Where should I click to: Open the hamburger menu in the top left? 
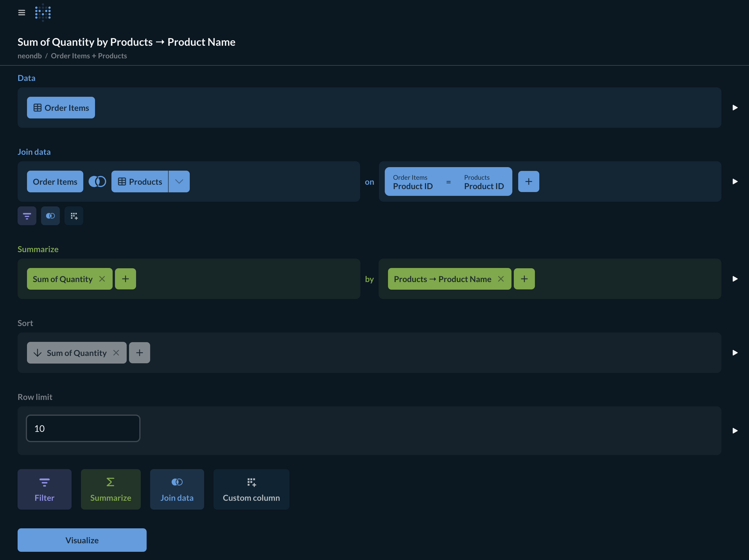[x=21, y=13]
